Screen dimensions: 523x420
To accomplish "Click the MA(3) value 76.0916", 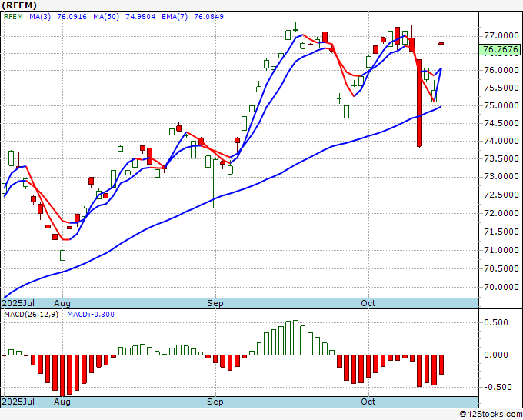I will [72, 17].
